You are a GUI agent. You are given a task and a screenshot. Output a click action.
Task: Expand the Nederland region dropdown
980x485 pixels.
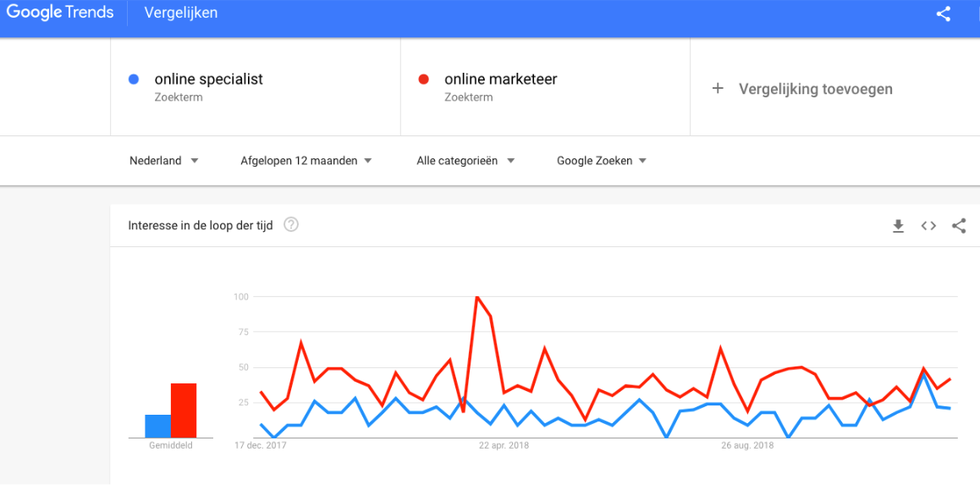(163, 161)
